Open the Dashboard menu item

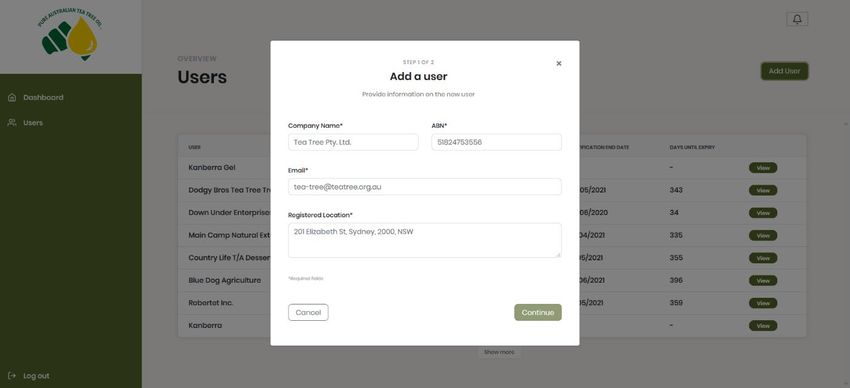click(x=36, y=98)
